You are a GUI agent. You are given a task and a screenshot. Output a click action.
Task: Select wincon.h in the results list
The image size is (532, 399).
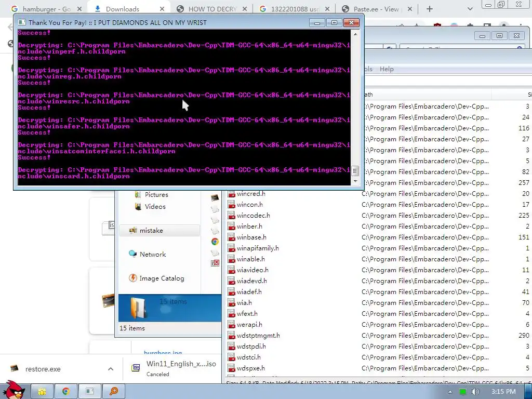(250, 205)
